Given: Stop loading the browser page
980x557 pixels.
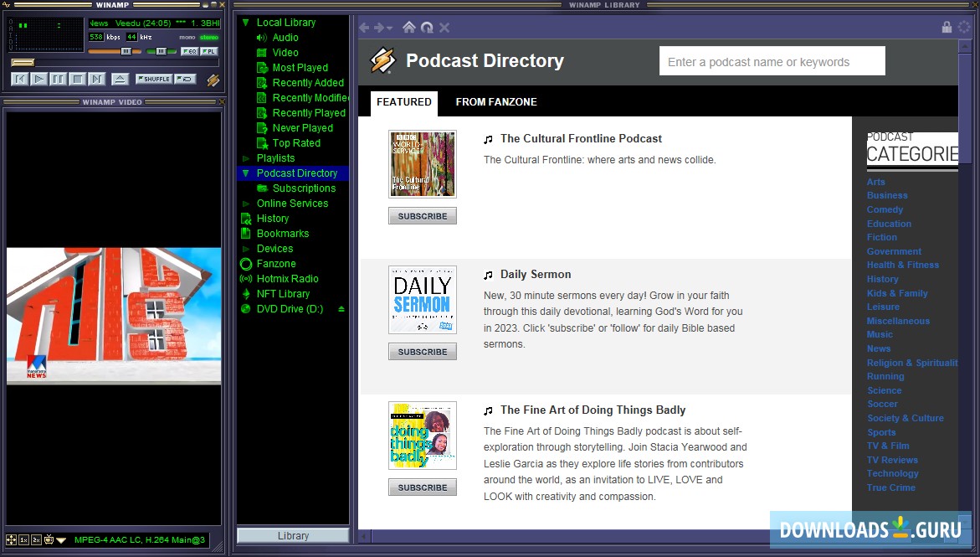Looking at the screenshot, I should [444, 28].
